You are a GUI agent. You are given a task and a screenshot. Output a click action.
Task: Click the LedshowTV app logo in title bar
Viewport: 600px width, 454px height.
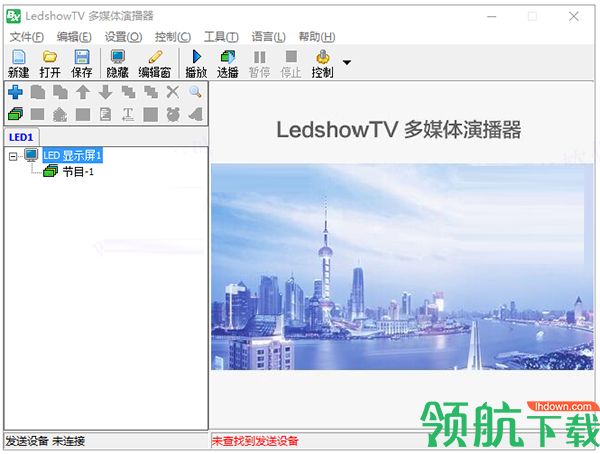coord(14,16)
